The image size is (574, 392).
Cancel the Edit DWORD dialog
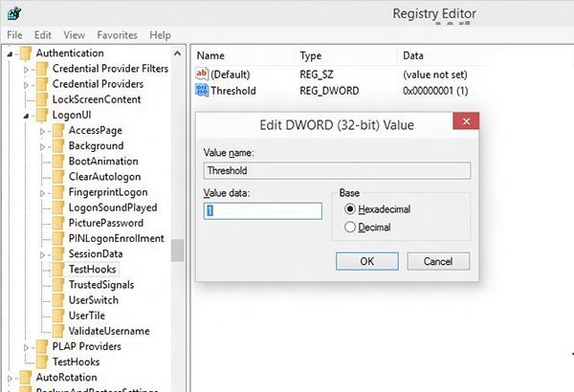coord(438,261)
